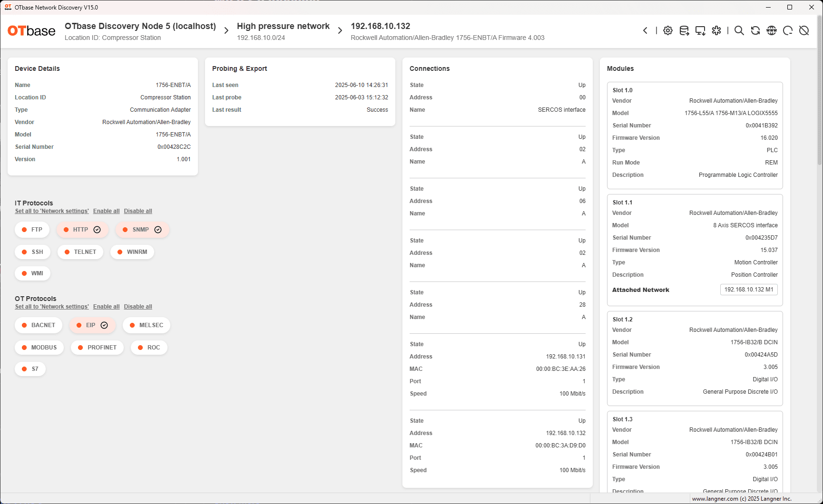
Task: Click the crossed-out circle icon
Action: pyautogui.click(x=804, y=30)
